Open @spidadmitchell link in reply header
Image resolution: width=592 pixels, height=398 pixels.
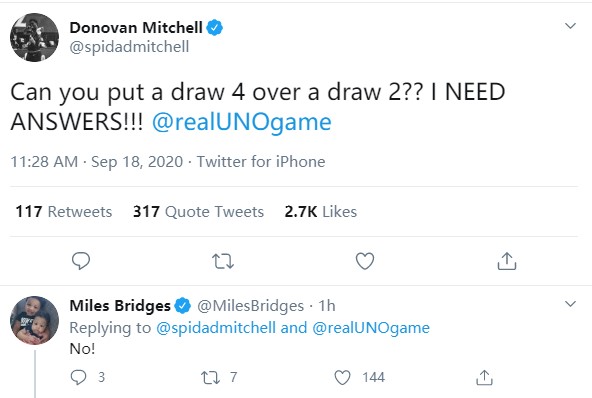216,328
